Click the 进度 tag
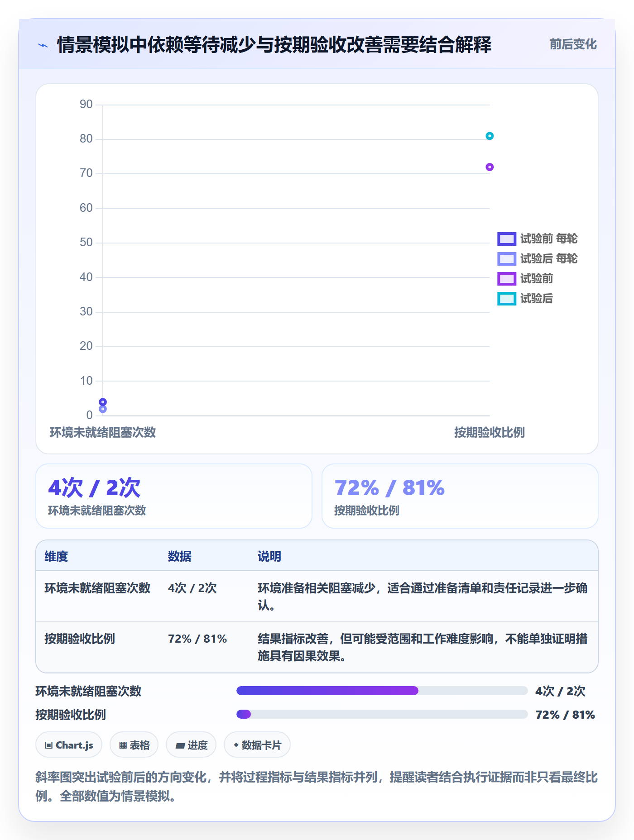This screenshot has width=634, height=840. pyautogui.click(x=191, y=745)
